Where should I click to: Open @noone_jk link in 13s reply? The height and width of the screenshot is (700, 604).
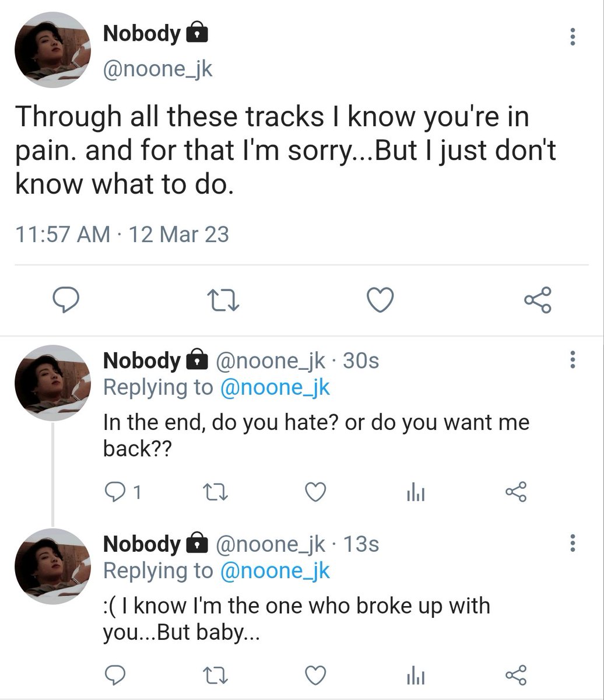click(275, 570)
